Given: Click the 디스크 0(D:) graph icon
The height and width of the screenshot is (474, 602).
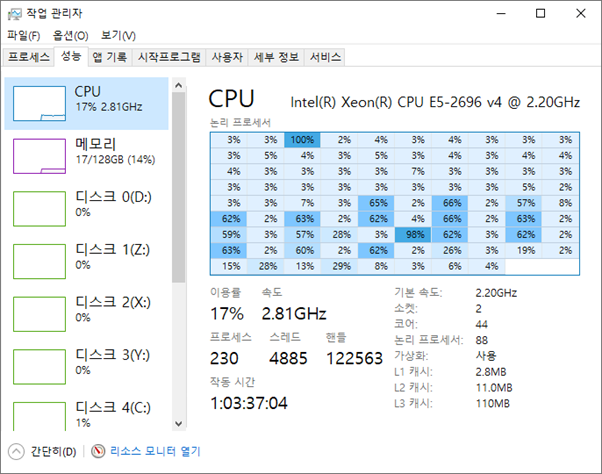Looking at the screenshot, I should (37, 207).
